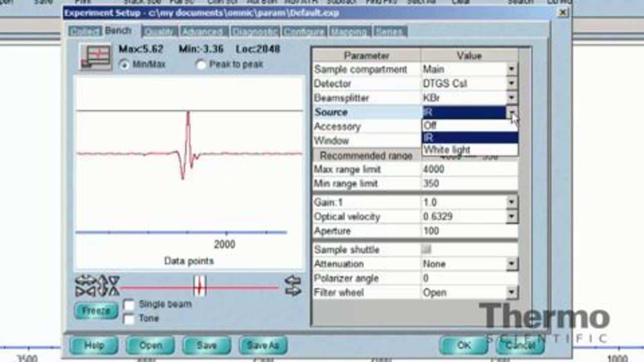
Task: Open the Collect tab
Action: click(x=85, y=32)
